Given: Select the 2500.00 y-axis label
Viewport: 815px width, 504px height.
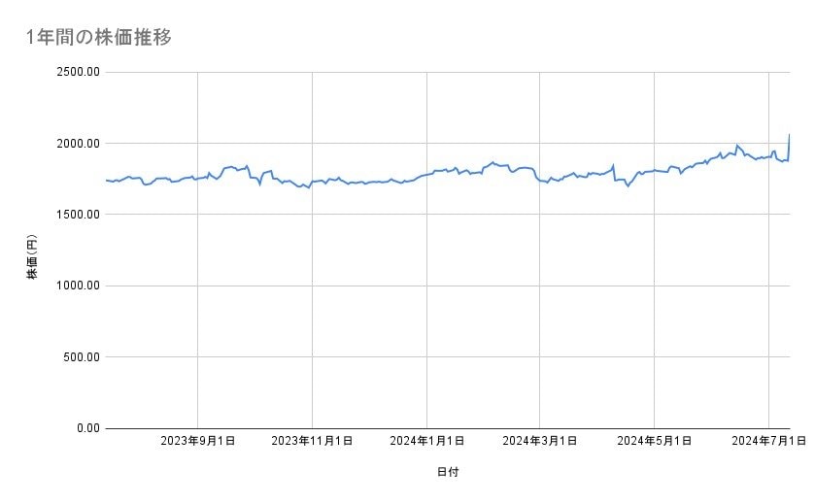Looking at the screenshot, I should coord(76,72).
